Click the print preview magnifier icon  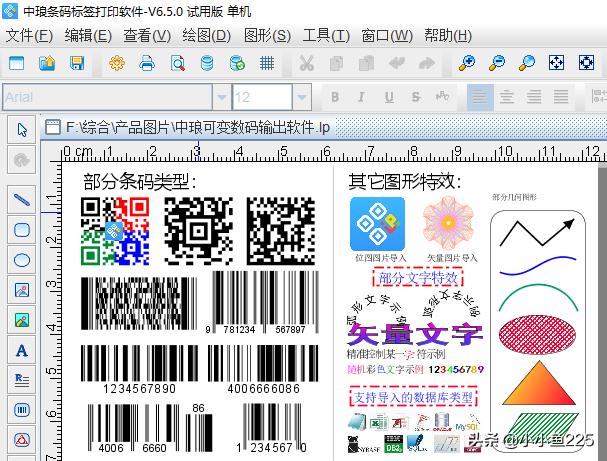click(177, 63)
